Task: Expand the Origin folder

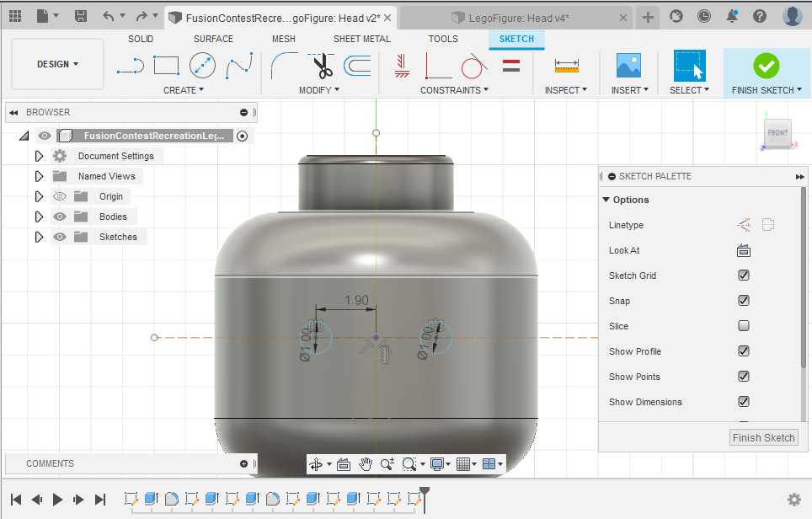Action: pyautogui.click(x=39, y=196)
